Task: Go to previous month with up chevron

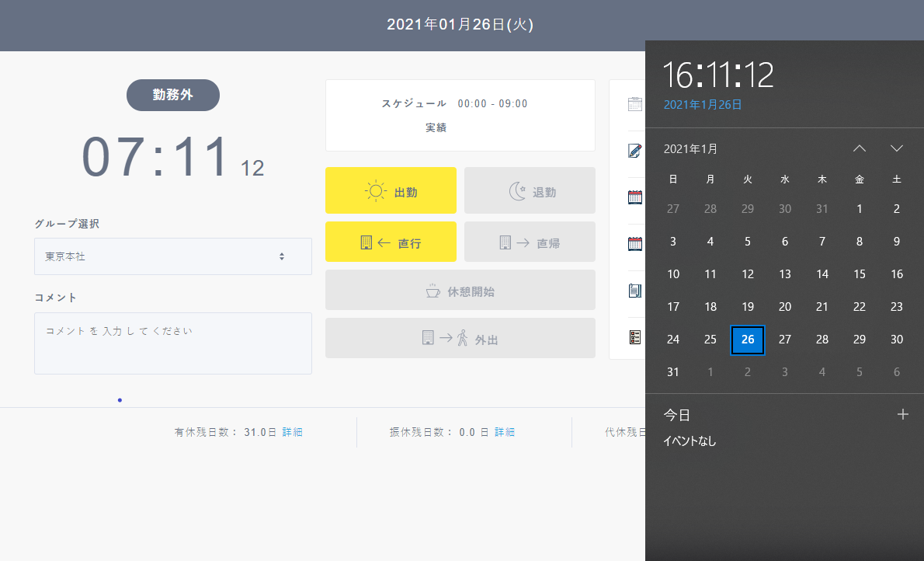Action: point(859,148)
